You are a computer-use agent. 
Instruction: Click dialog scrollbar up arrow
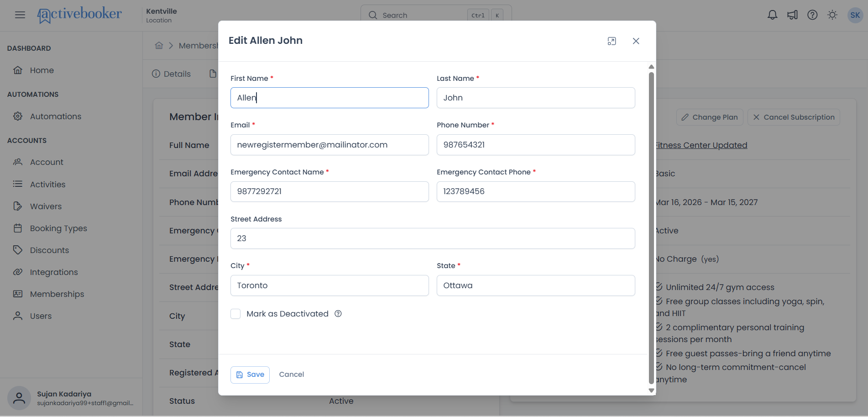[651, 67]
